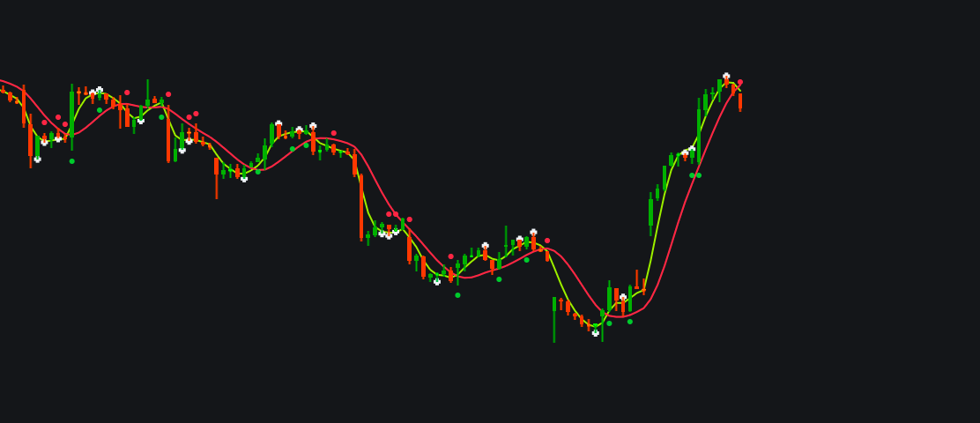Click the red dot above the second peak's decline
This screenshot has width=980, height=423.
pos(334,133)
